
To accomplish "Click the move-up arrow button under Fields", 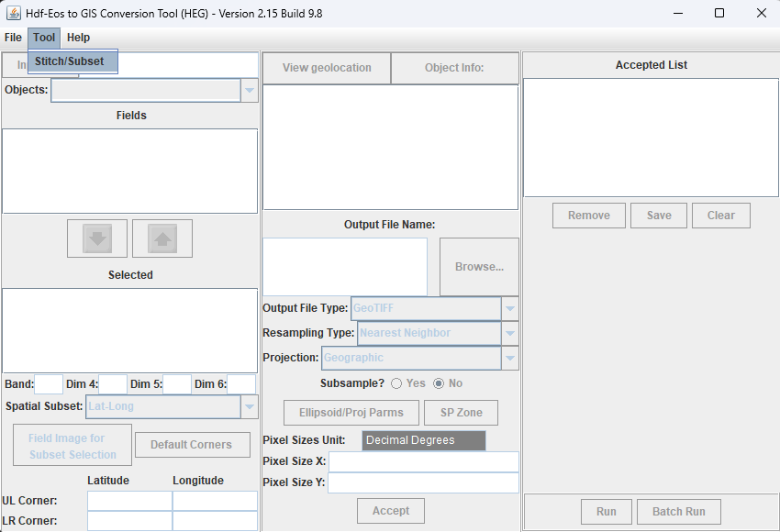I will coord(162,238).
